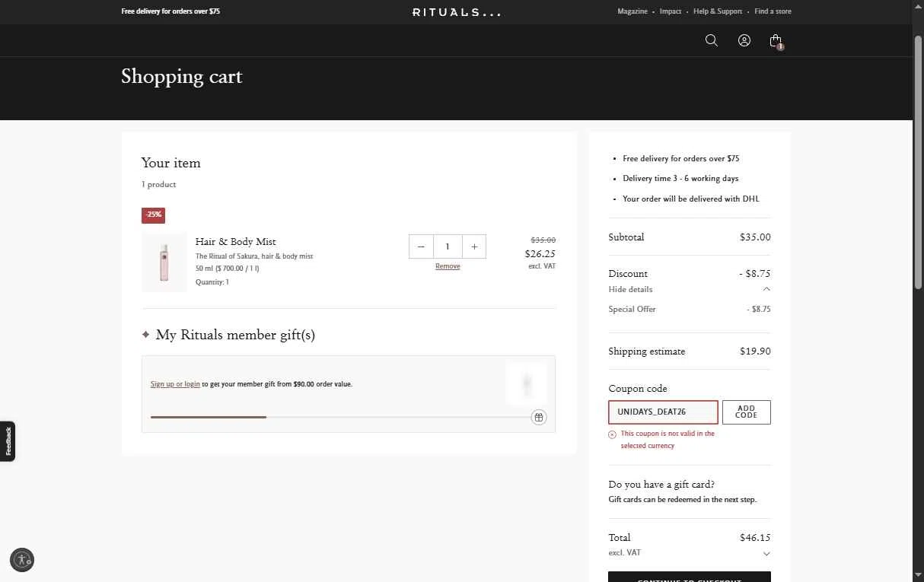Image resolution: width=924 pixels, height=582 pixels.
Task: Remove Hair & Body Mist from cart
Action: pos(448,266)
